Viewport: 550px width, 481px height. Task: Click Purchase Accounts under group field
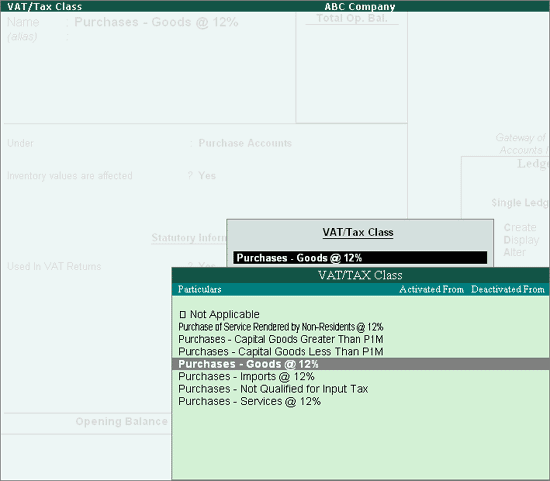[245, 143]
